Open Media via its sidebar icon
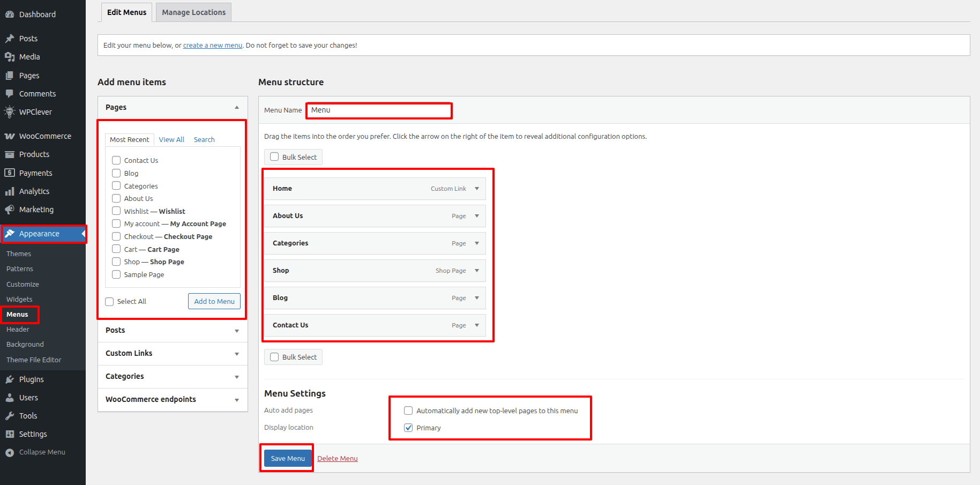 (10, 57)
